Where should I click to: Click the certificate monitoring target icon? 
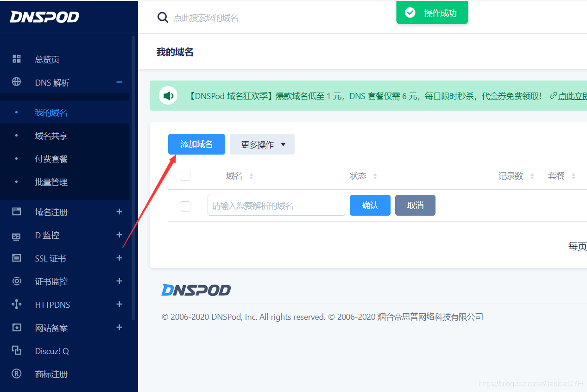(x=17, y=281)
